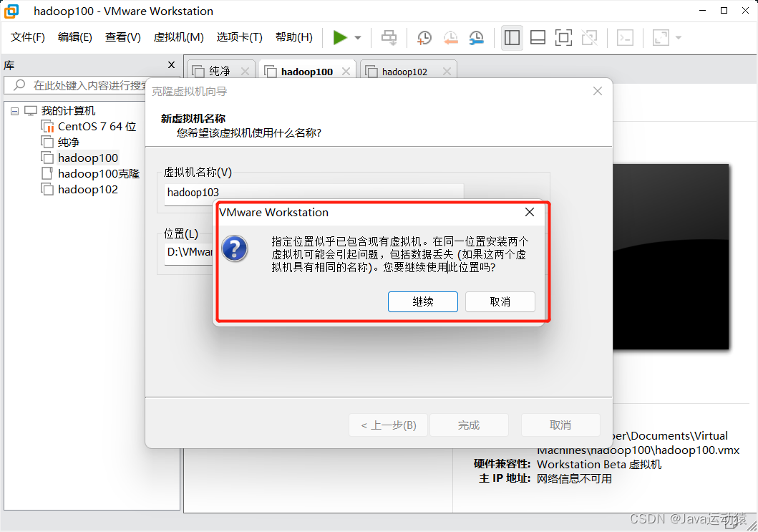Click the VMware Workstation title bar logo
The height and width of the screenshot is (532, 758).
click(11, 11)
